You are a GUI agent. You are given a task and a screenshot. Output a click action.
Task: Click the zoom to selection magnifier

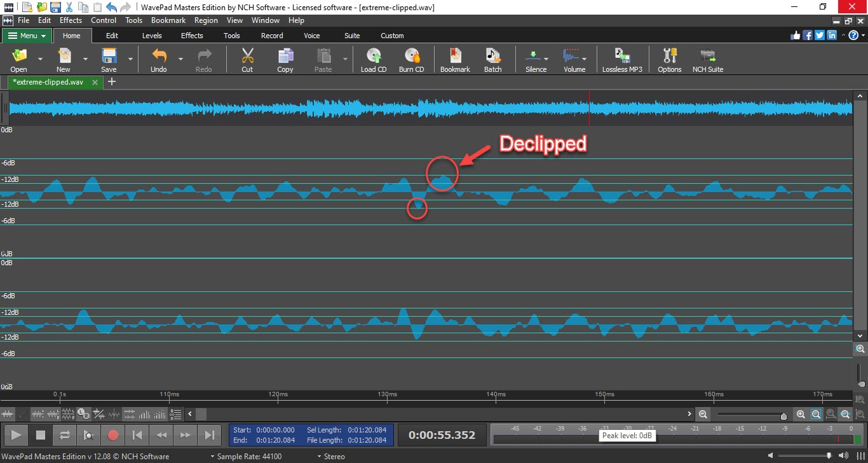pos(816,414)
